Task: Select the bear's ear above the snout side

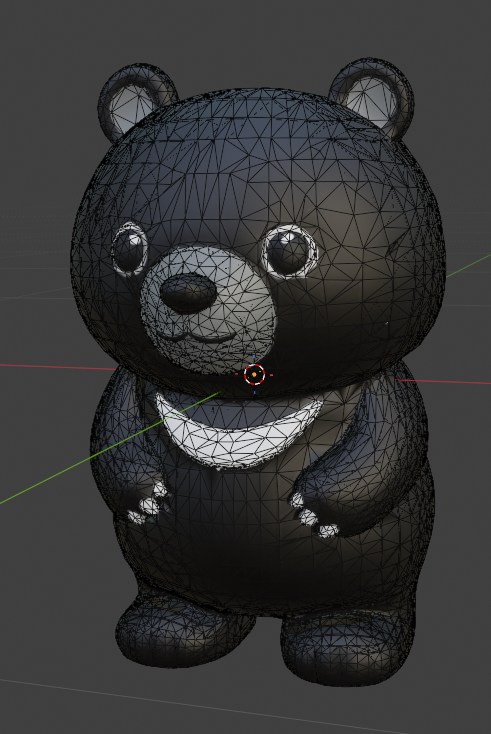Action: [x=136, y=101]
